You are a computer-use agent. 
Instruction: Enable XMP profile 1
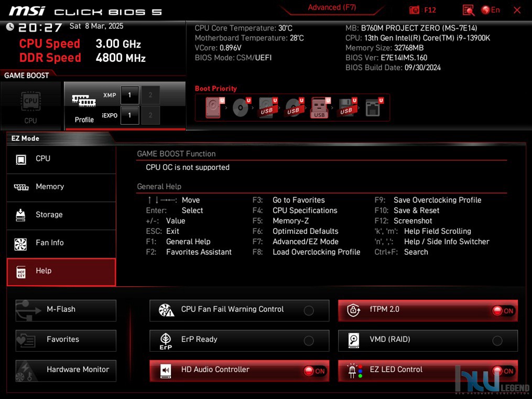[129, 95]
